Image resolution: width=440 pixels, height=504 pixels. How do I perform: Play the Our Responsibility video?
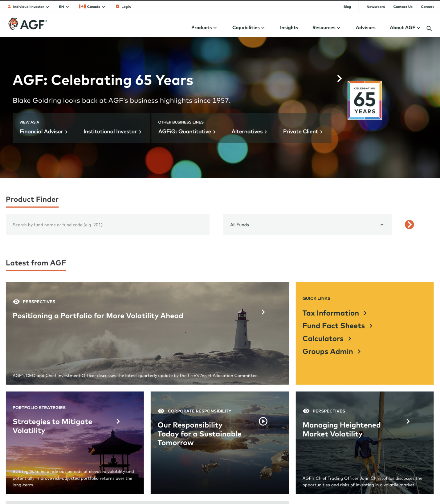pos(263,421)
